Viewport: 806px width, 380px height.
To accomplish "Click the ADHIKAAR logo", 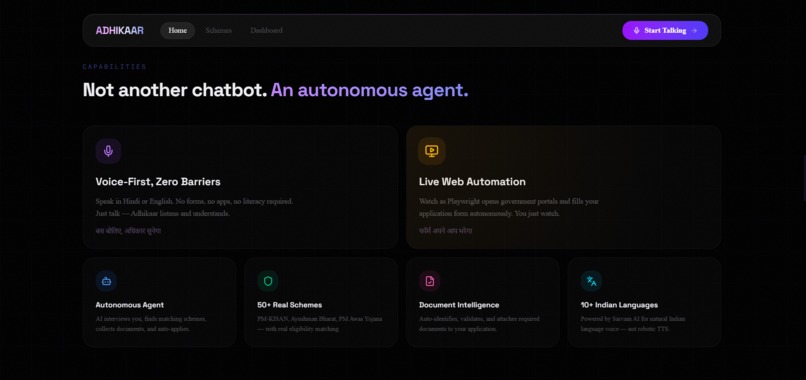I will click(x=119, y=30).
